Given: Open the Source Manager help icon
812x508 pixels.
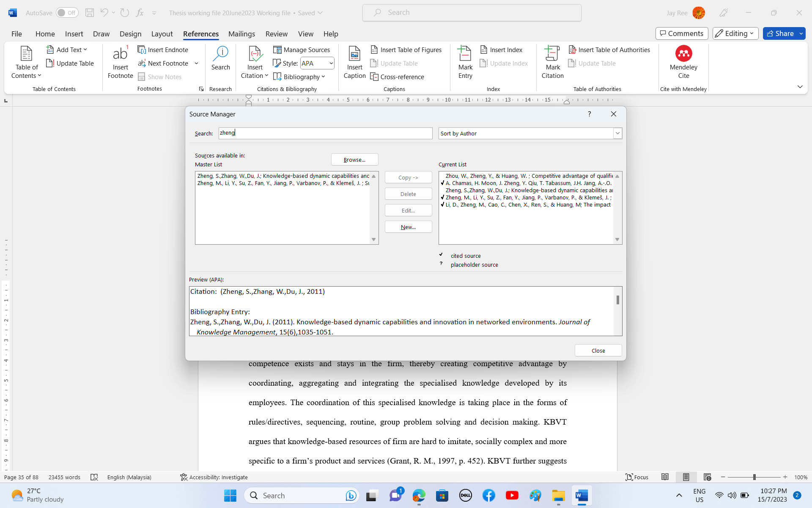Looking at the screenshot, I should tap(589, 114).
